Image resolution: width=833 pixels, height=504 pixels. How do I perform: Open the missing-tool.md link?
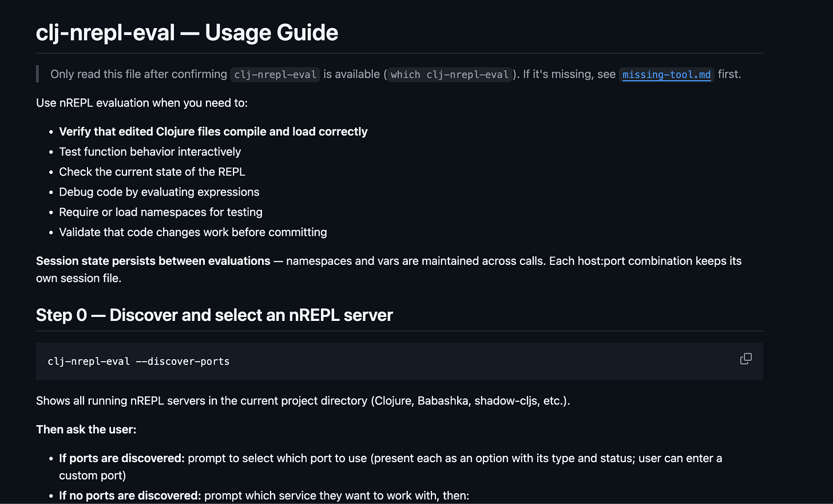667,74
